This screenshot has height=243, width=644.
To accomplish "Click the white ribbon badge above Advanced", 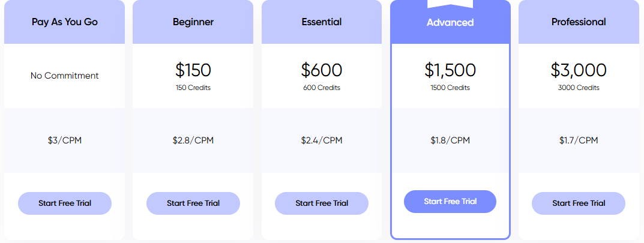I will pyautogui.click(x=450, y=4).
